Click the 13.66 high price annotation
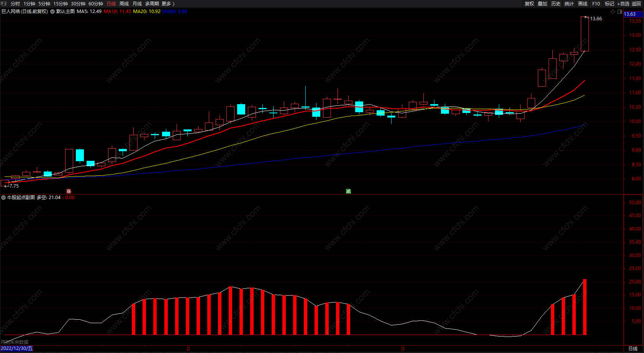Viewport: 644px width, 353px height. tap(596, 19)
